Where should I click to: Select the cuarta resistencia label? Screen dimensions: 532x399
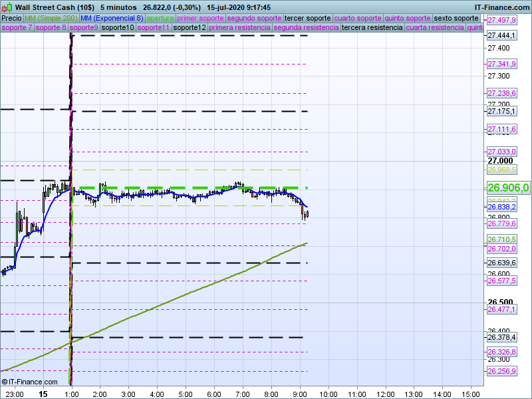click(x=435, y=28)
